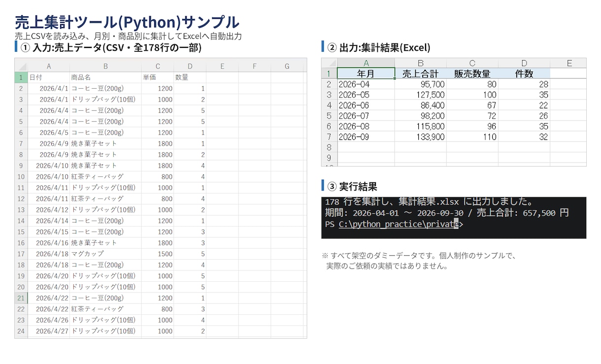Click the 単価 header cell in the CSV sheet
This screenshot has width=601, height=364.
[x=158, y=77]
